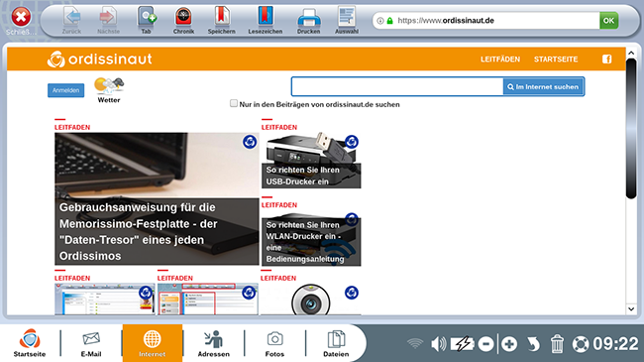Click the lifebuoy help icon
Viewport: 644px width, 362px height.
coord(581,344)
